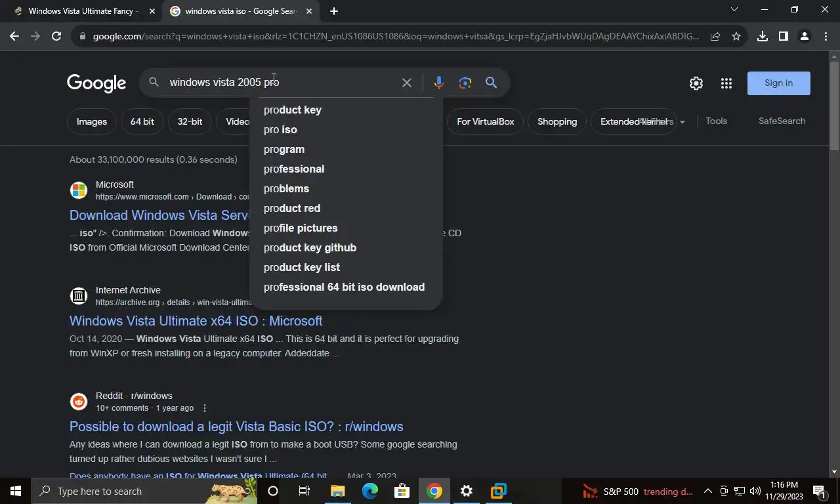Start voice search with the microphone icon
The width and height of the screenshot is (840, 504).
pos(438,83)
